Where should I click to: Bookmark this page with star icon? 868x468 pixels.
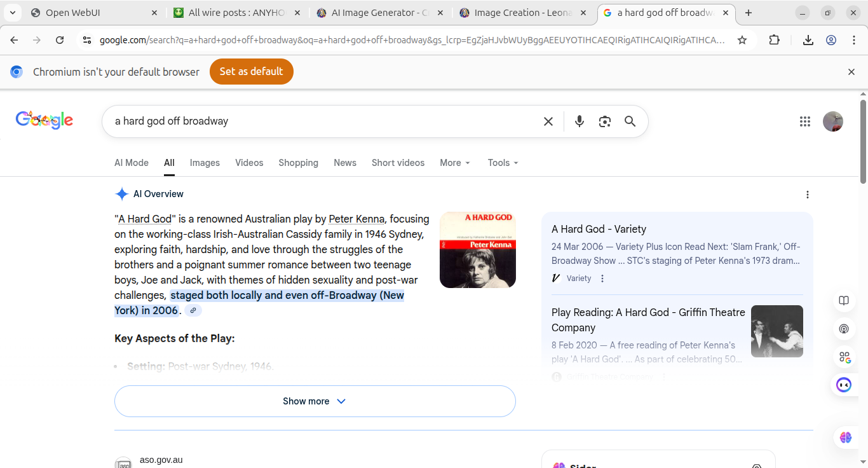pyautogui.click(x=742, y=40)
